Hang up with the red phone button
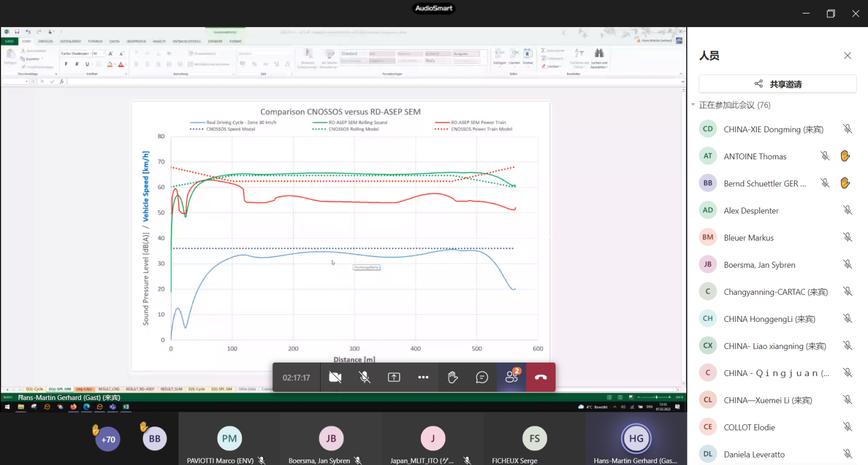The image size is (868, 465). 540,377
